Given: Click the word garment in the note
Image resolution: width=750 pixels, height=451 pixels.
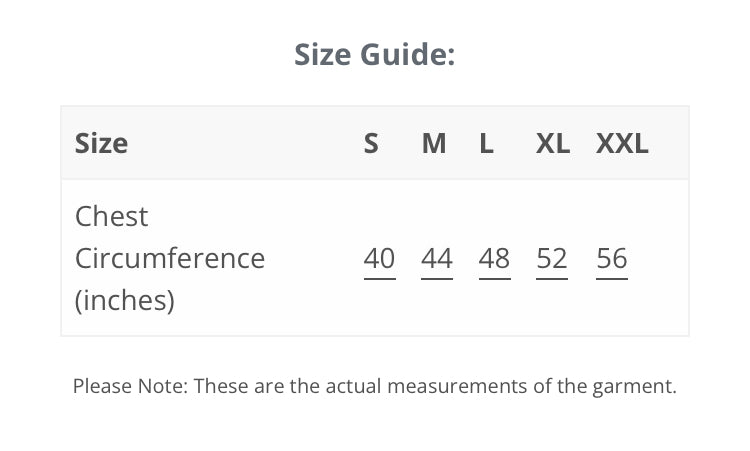Looking at the screenshot, I should tap(634, 387).
